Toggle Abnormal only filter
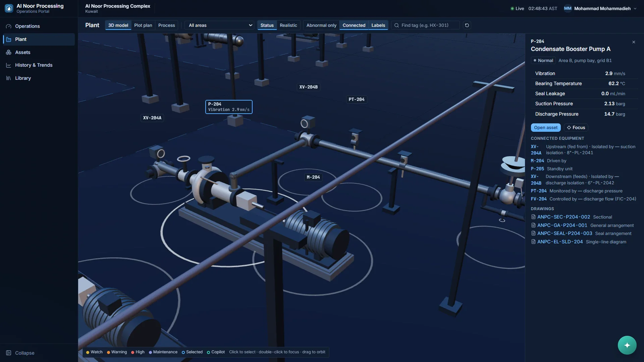This screenshot has width=644, height=362. point(321,25)
